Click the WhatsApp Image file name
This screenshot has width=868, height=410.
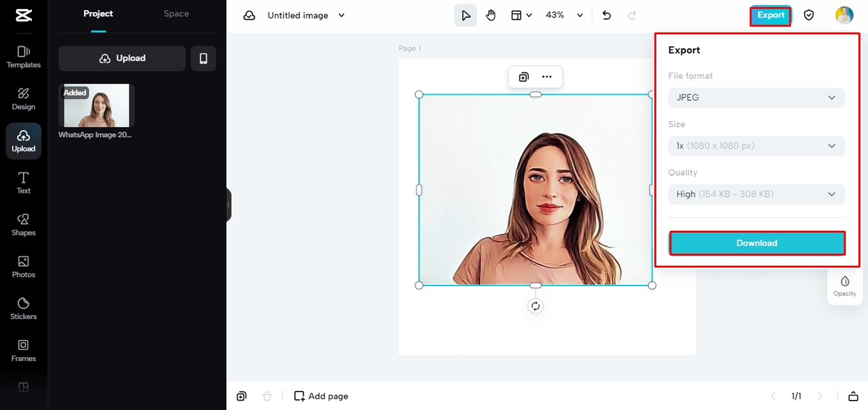click(x=96, y=135)
